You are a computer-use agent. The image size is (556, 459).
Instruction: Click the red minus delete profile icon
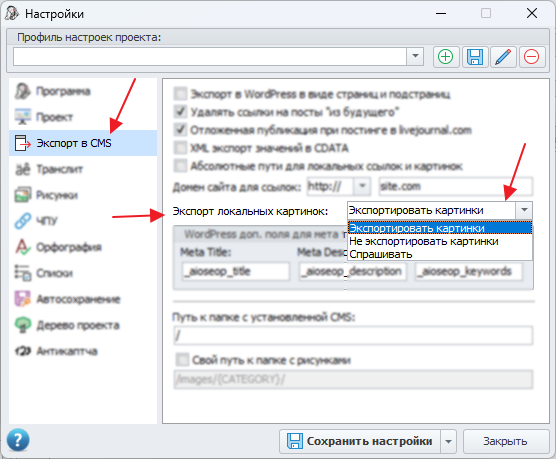pos(532,57)
